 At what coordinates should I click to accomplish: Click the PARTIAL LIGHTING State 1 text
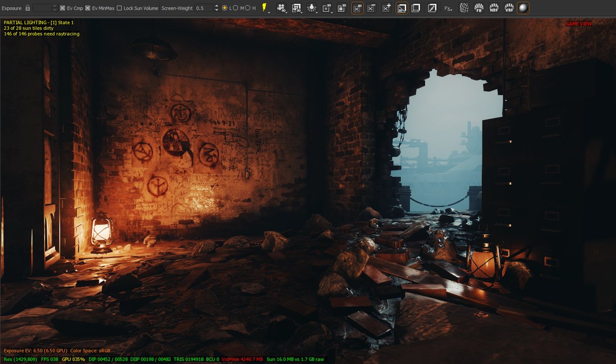(x=38, y=23)
